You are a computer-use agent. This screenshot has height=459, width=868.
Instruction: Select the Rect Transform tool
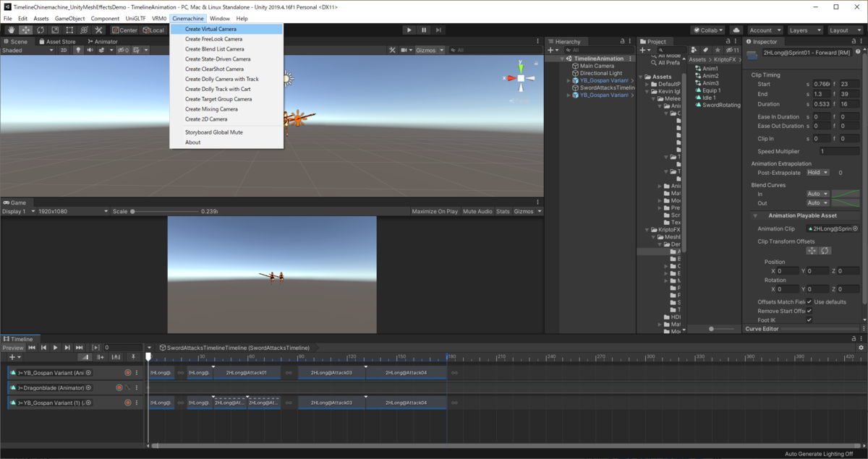coord(69,30)
